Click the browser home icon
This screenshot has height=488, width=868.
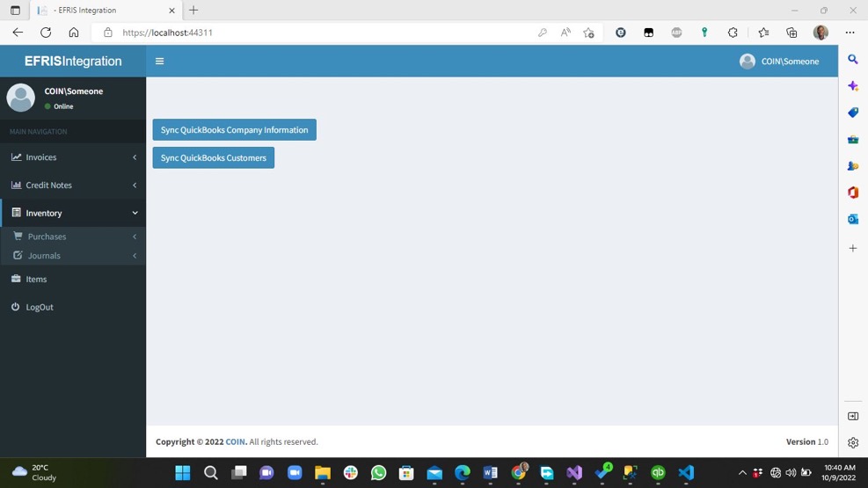[x=74, y=33]
